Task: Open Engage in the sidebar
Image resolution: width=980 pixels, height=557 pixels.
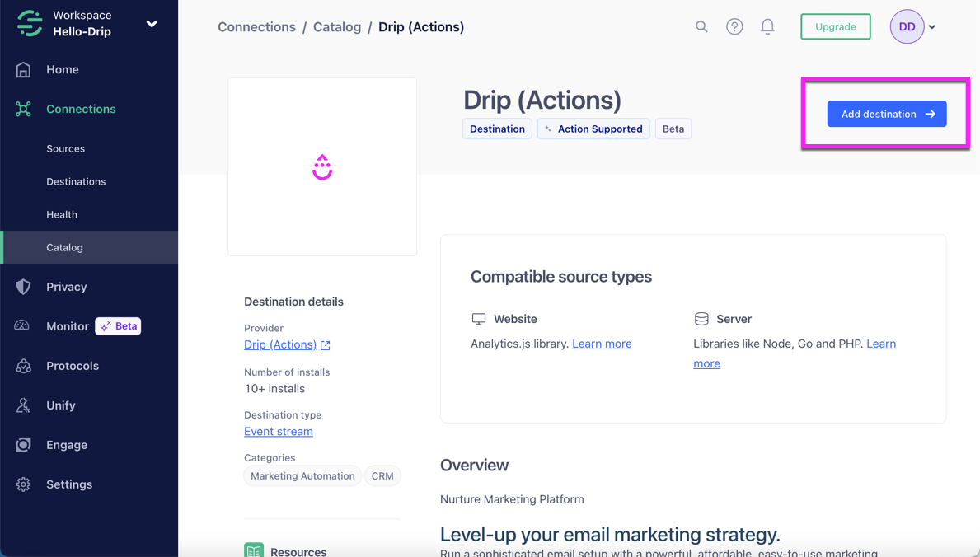Action: tap(67, 445)
